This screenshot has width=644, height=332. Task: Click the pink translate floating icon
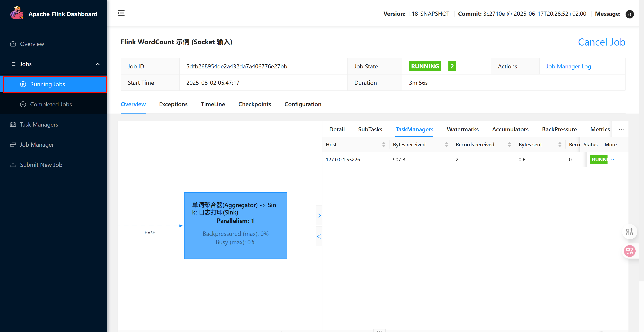pyautogui.click(x=629, y=251)
